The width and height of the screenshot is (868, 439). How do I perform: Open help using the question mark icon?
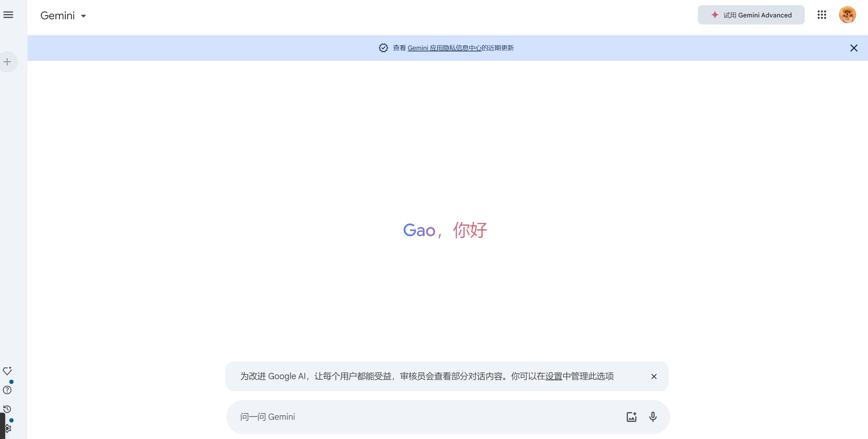(x=7, y=390)
